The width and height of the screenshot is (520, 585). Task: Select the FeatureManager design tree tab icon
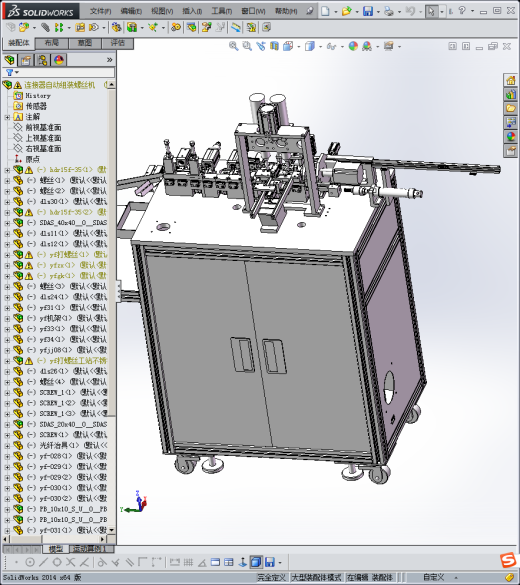pos(10,60)
